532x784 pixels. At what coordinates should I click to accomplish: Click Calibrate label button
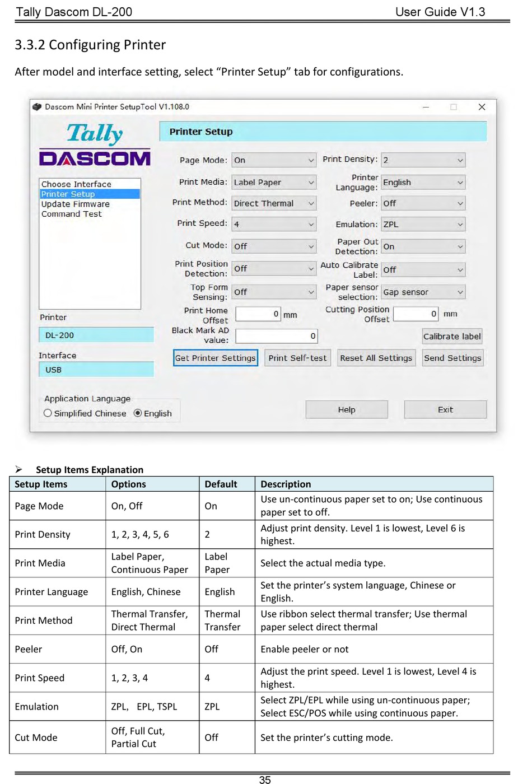pos(452,337)
